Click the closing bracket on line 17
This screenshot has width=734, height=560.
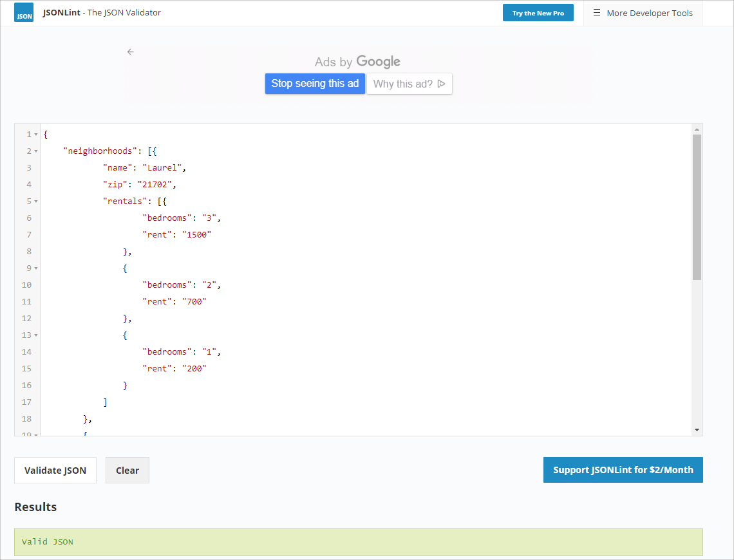click(x=106, y=402)
